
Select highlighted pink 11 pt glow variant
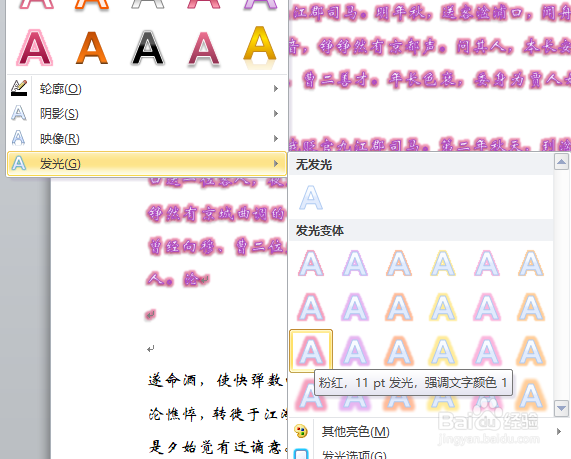click(311, 351)
